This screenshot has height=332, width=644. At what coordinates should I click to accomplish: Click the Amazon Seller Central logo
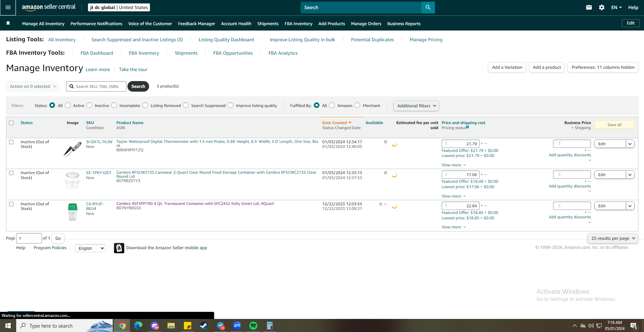(x=49, y=7)
